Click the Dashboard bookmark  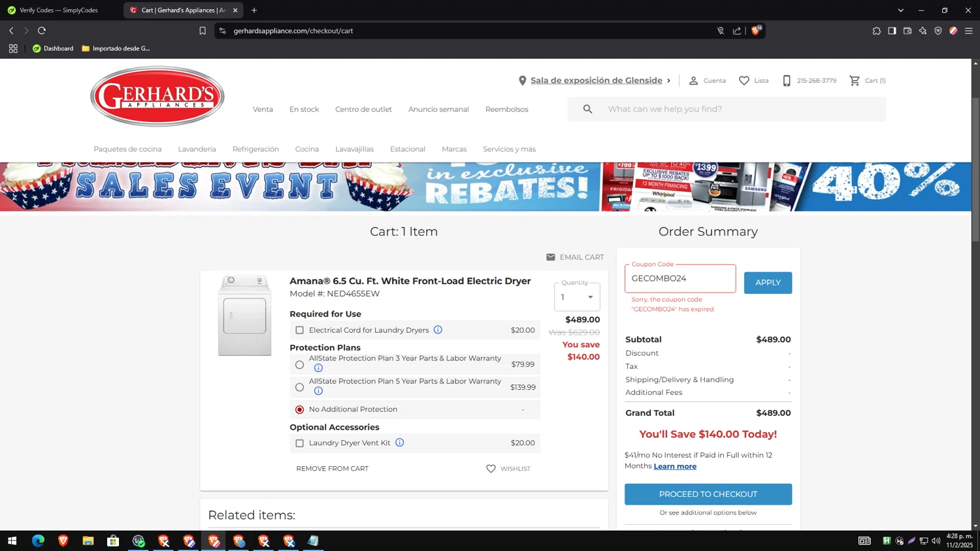pos(53,48)
